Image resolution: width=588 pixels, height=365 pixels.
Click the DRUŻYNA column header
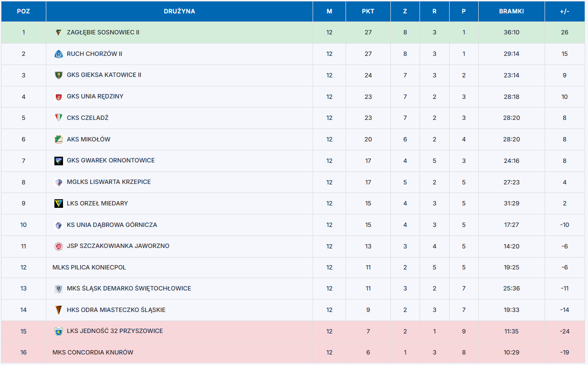179,11
